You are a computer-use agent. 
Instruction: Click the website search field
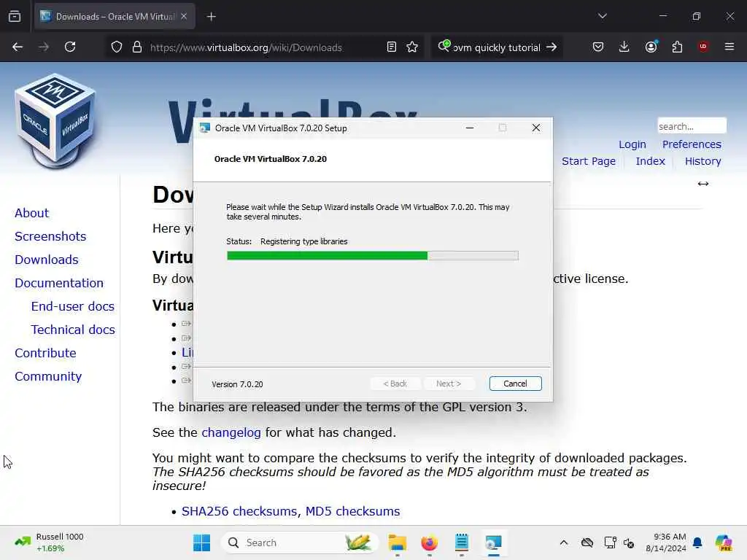[x=692, y=126]
